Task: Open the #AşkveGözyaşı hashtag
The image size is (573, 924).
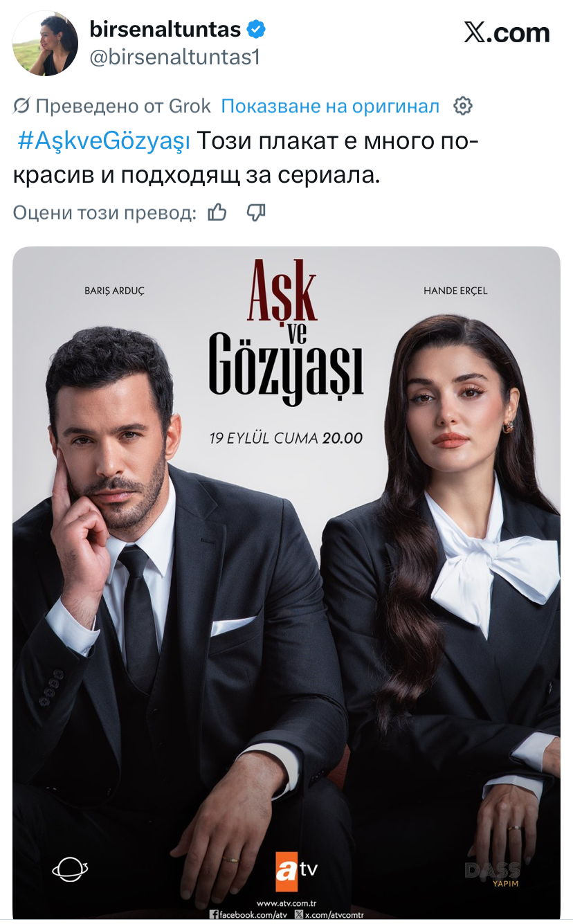Action: point(104,141)
